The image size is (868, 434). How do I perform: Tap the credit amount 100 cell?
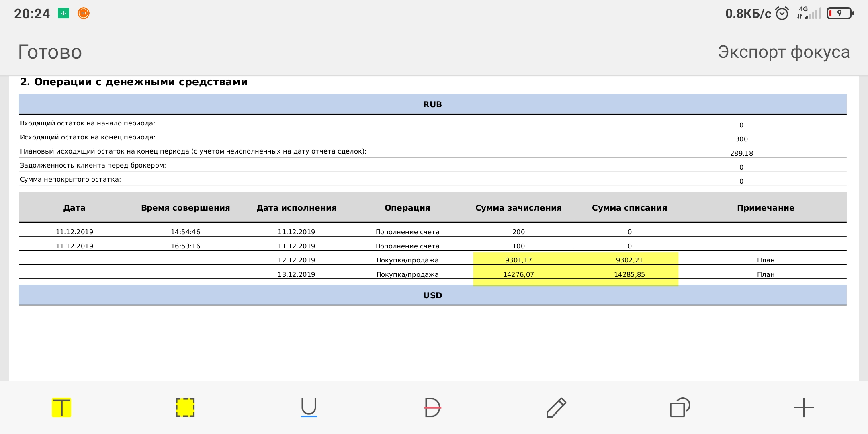click(518, 246)
